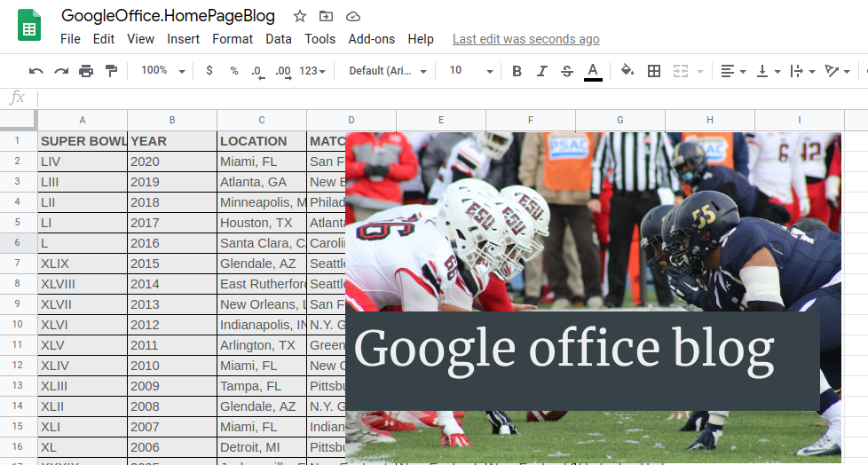Select the paint format tool

pyautogui.click(x=111, y=71)
